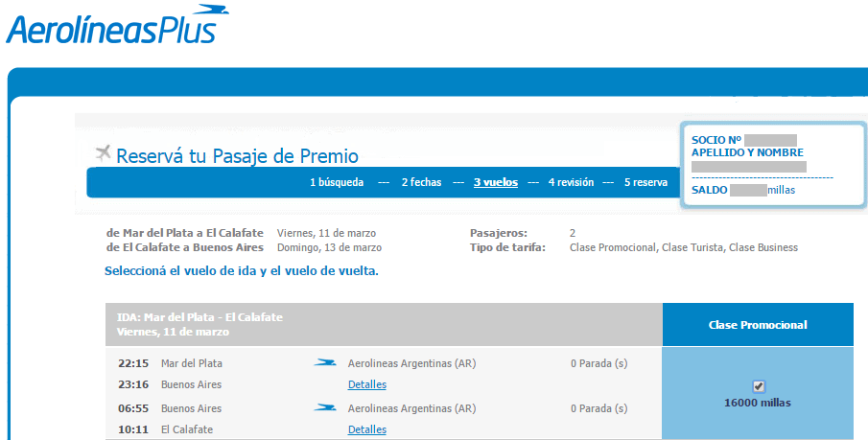Click Aerolineas Argentinas (AR) on 22:15 flight
This screenshot has width=868, height=440.
tap(411, 363)
